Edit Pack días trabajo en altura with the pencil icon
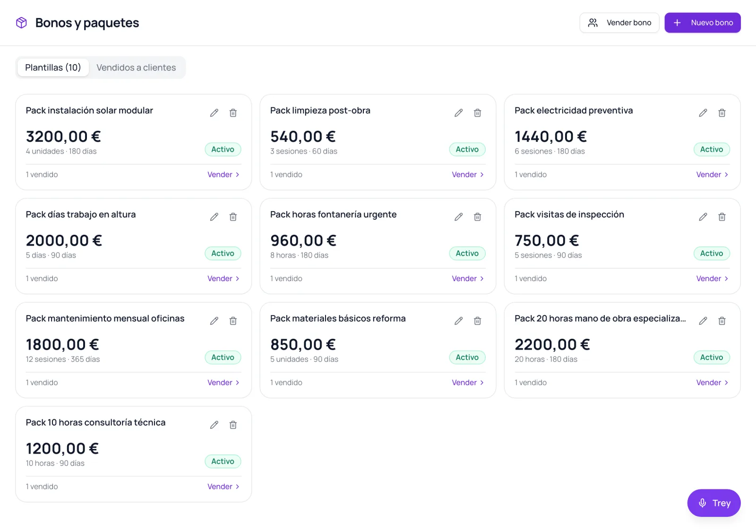Screen dimensions: 756x532 click(214, 217)
